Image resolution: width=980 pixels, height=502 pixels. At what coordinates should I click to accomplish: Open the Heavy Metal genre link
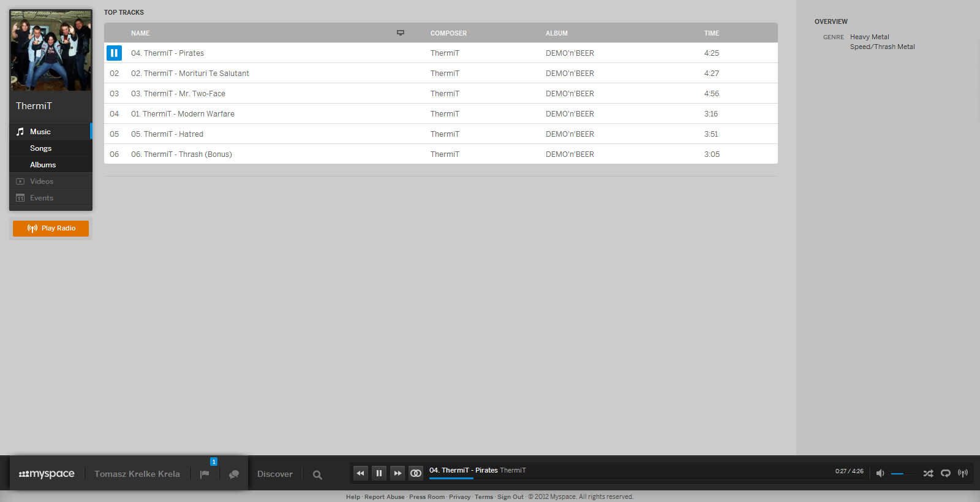[870, 37]
